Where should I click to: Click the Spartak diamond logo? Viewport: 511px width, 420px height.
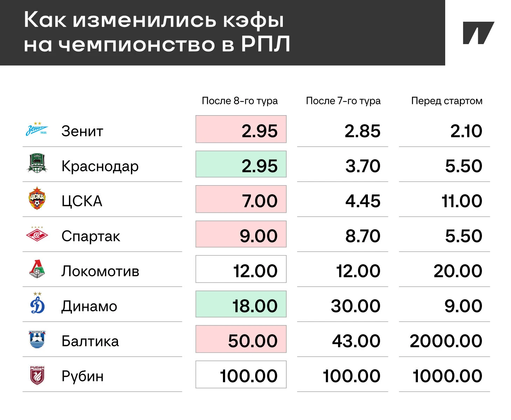pyautogui.click(x=37, y=234)
